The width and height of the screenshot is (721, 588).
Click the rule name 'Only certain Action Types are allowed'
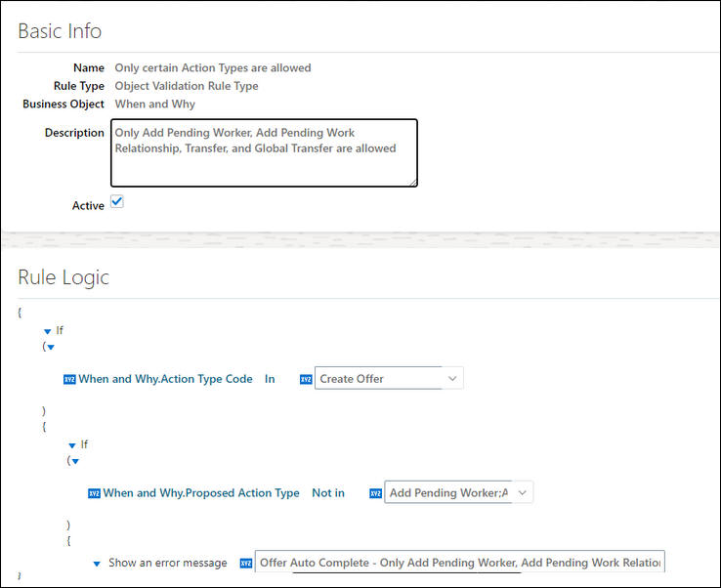[x=213, y=67]
